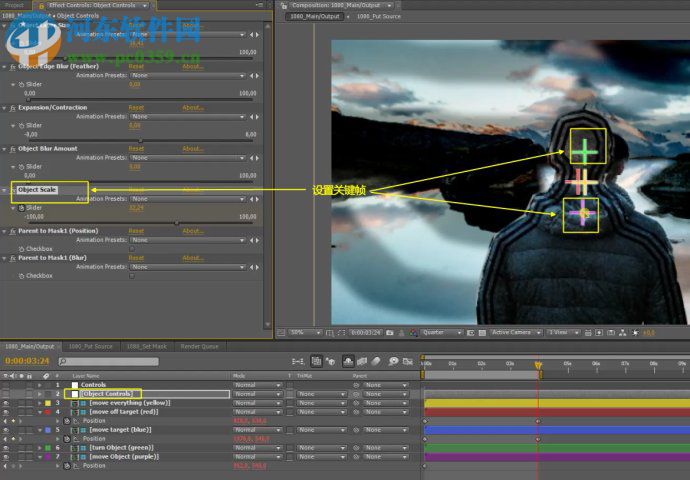The height and width of the screenshot is (480, 690).
Task: Click the Object Scale slider handle
Action: tap(176, 223)
